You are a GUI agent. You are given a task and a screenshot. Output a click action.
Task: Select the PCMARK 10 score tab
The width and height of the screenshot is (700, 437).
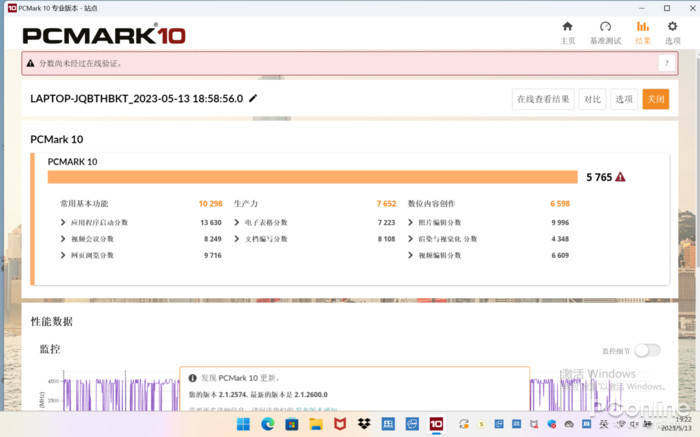[x=73, y=161]
